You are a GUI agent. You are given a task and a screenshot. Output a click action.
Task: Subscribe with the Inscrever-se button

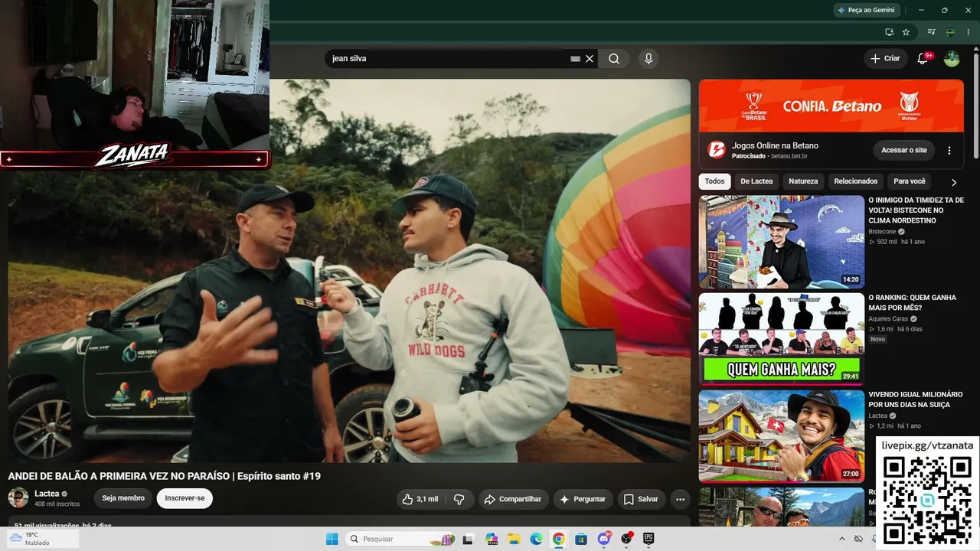point(185,498)
